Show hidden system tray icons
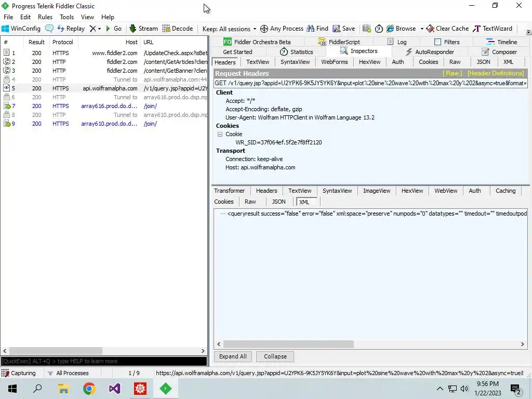The height and width of the screenshot is (399, 532). [x=440, y=389]
